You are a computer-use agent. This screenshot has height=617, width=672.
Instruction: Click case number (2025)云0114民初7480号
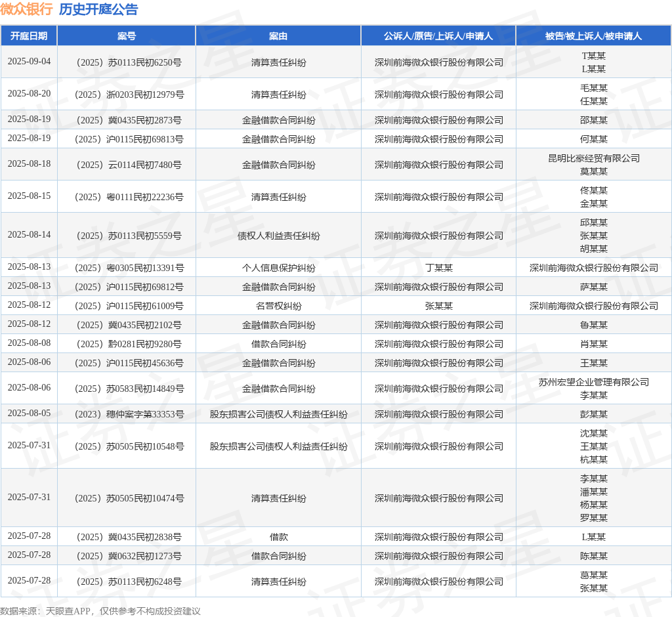[129, 165]
